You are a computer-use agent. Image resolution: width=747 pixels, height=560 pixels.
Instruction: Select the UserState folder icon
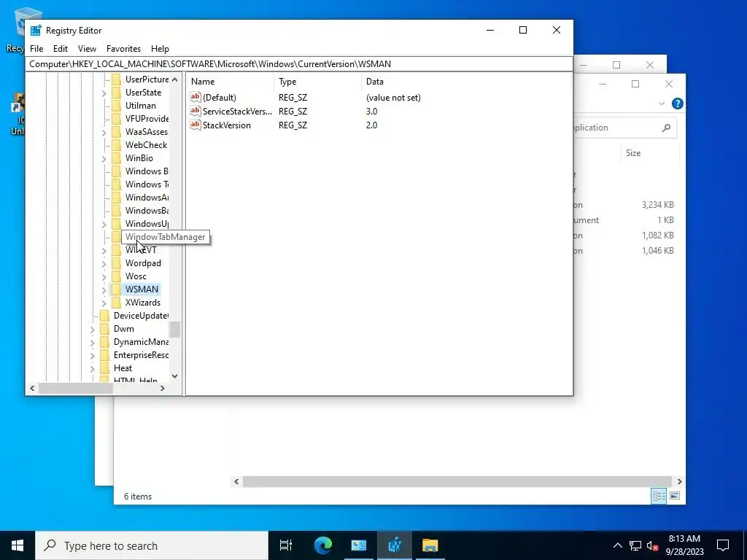point(116,93)
